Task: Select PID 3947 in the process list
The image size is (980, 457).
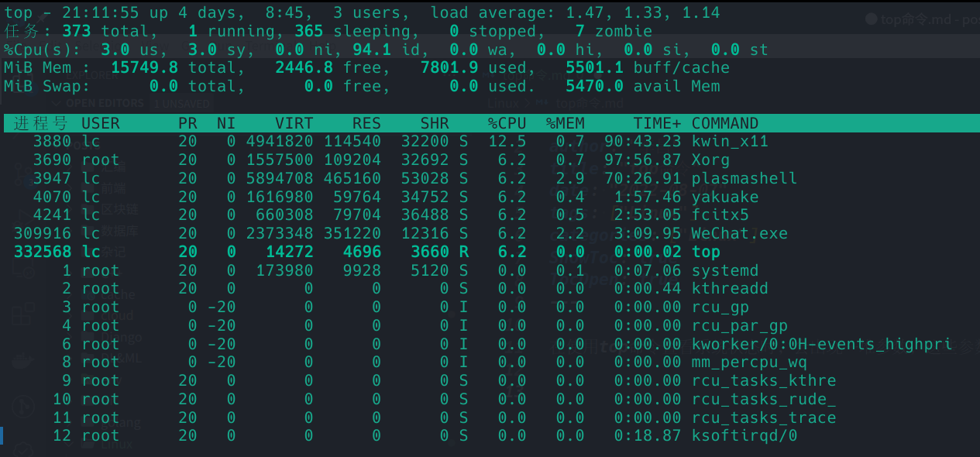Action: point(52,178)
